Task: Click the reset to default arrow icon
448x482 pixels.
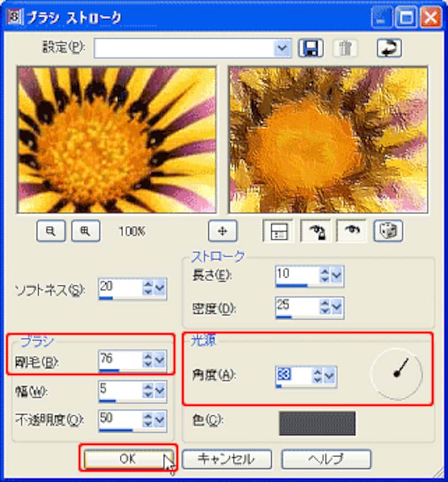Action: tap(389, 48)
